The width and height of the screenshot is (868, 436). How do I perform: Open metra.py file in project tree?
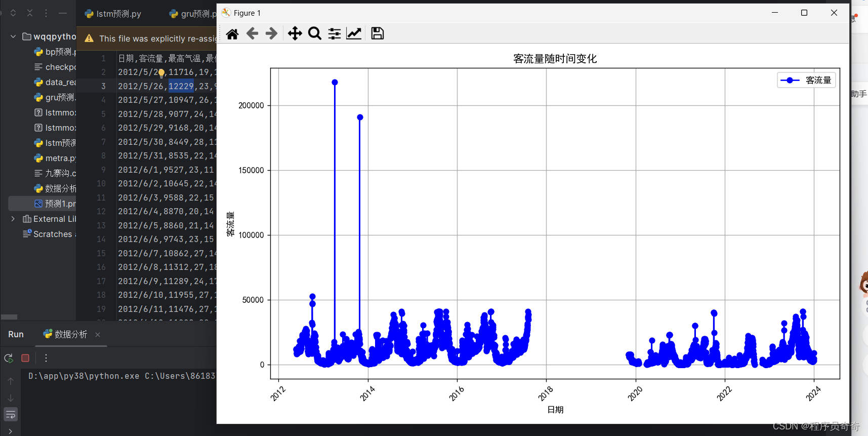[55, 158]
